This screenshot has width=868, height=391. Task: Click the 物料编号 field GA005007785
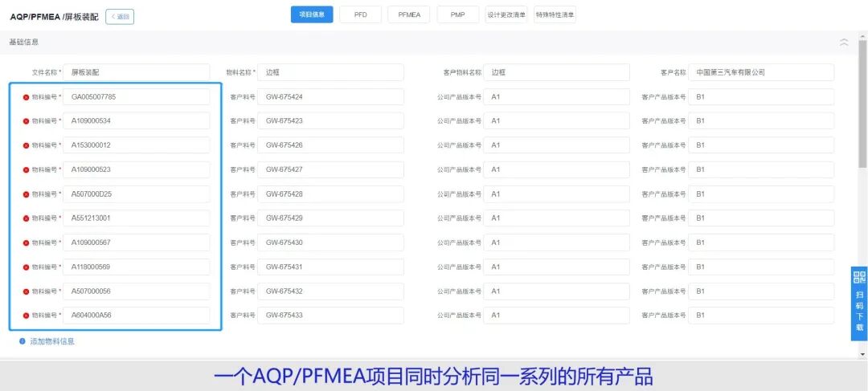[136, 97]
